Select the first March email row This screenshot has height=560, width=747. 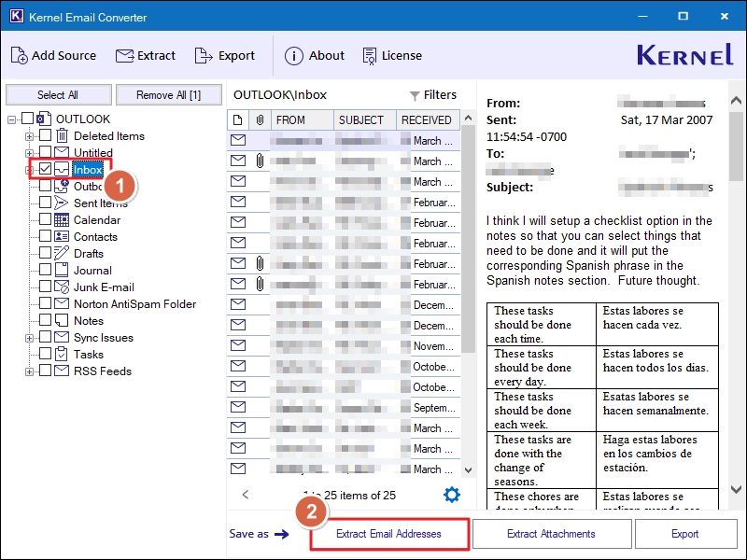[x=344, y=141]
